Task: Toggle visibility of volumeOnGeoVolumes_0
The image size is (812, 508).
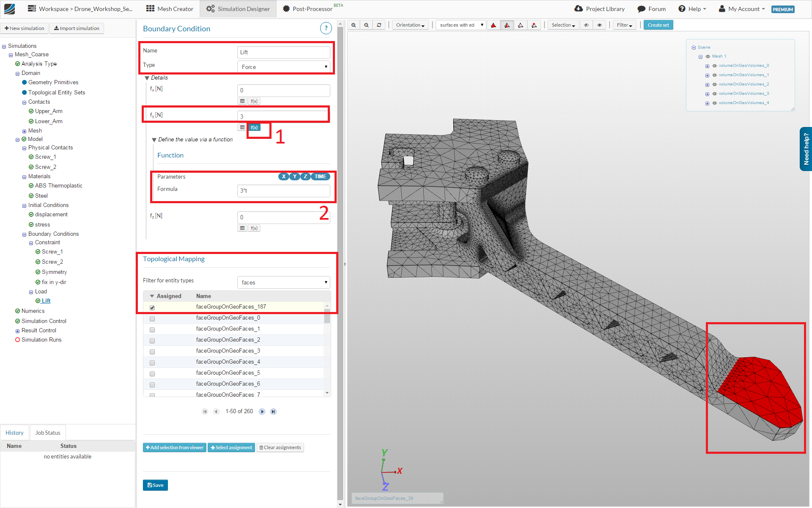Action: 715,66
